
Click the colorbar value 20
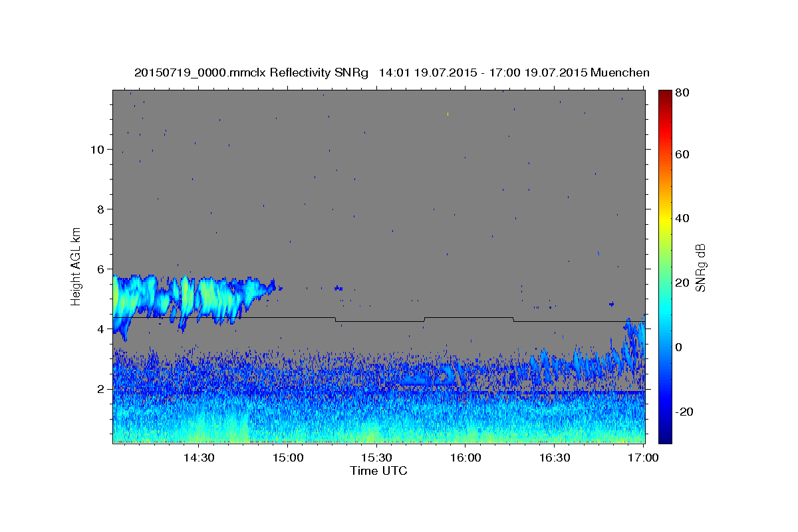tap(684, 283)
